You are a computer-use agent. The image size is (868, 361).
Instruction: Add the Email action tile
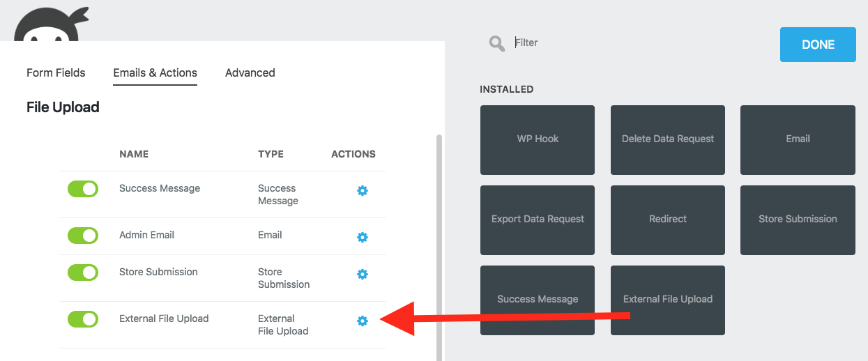tap(798, 139)
